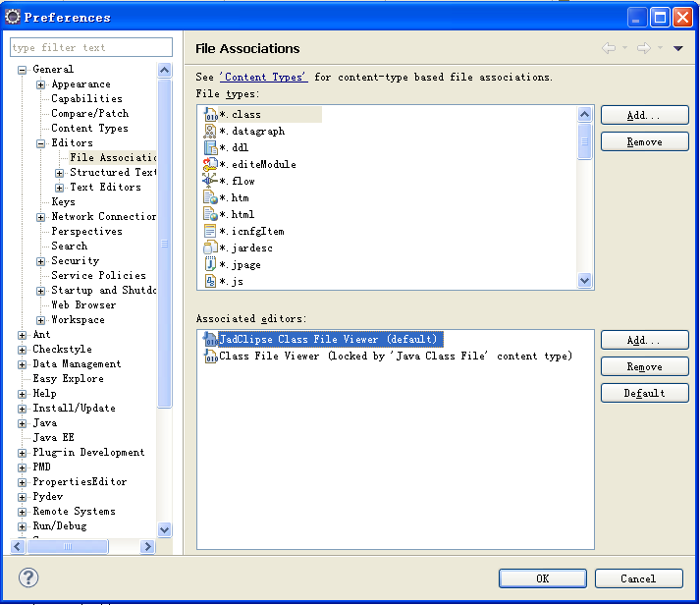Collapse the Editors tree node

coord(40,143)
